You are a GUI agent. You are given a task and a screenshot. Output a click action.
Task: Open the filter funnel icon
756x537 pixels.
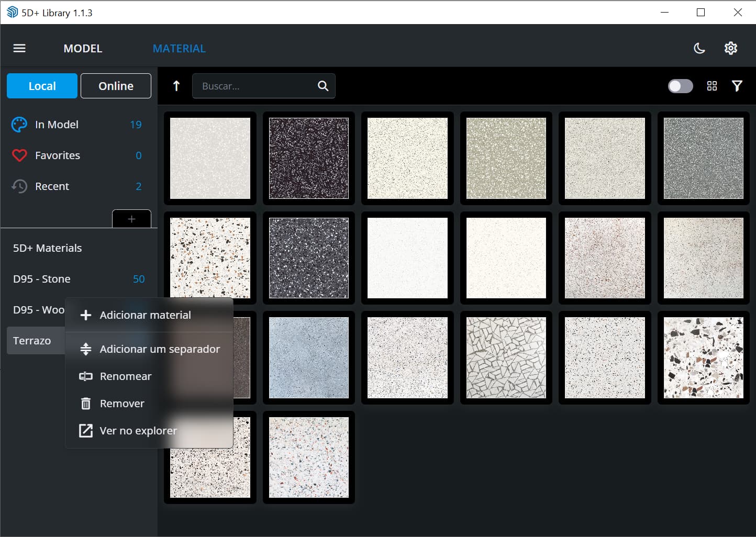[x=737, y=85]
